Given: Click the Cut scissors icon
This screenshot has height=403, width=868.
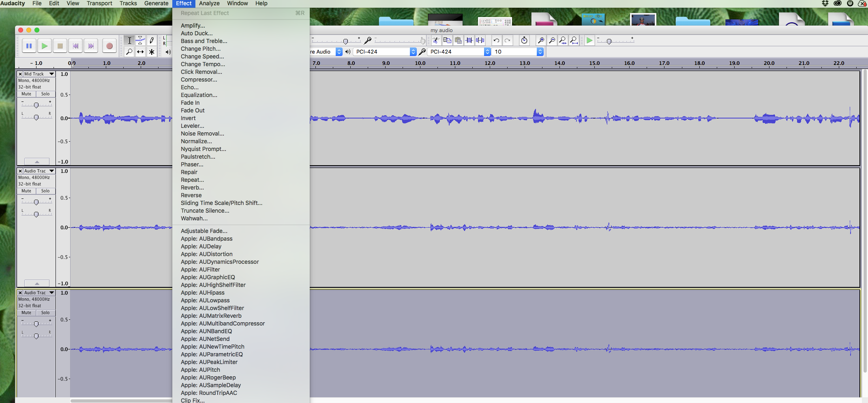Looking at the screenshot, I should click(x=436, y=40).
